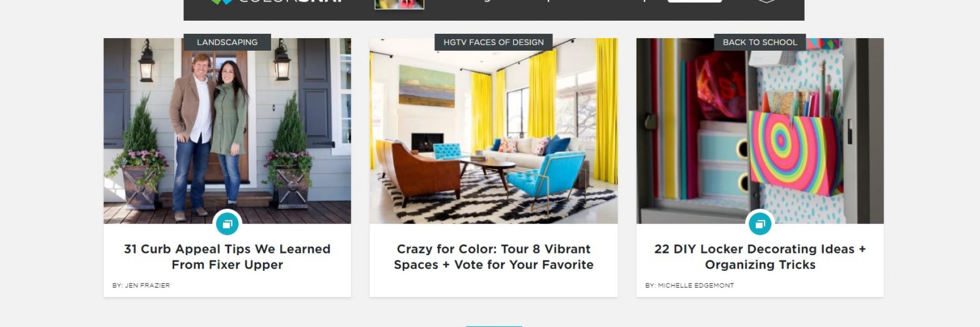
Task: Open 22 DIY Locker Decorating Ideas article
Action: tap(760, 257)
